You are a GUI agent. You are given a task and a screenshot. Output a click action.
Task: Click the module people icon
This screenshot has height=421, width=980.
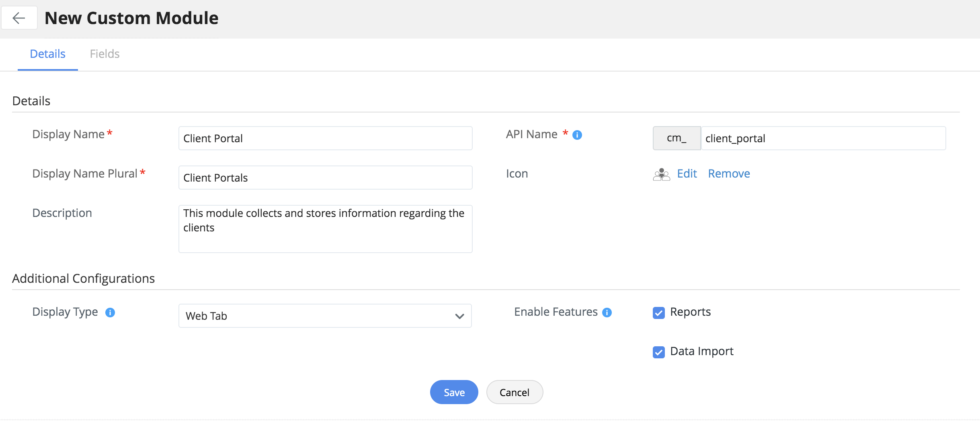tap(661, 174)
